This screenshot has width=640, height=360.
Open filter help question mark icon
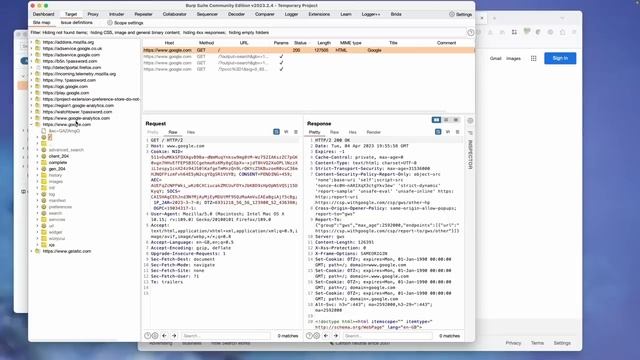click(x=471, y=33)
